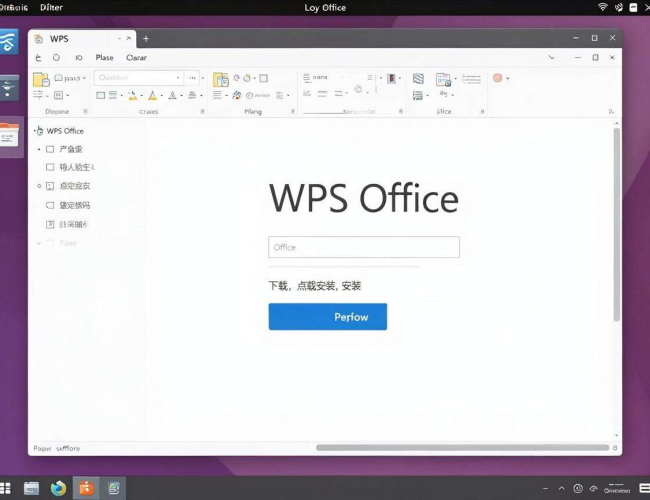Screen dimensions: 650x500
Task: Click the Filing group large folder icon
Action: (221, 79)
